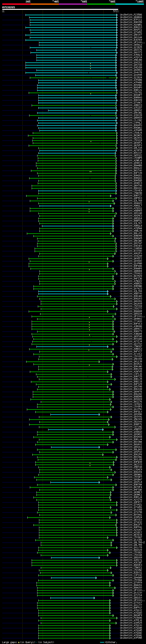The width and height of the screenshot is (146, 644).
Task: Open hit UniRef100_A1KWR1
Action: pyautogui.click(x=131, y=25)
